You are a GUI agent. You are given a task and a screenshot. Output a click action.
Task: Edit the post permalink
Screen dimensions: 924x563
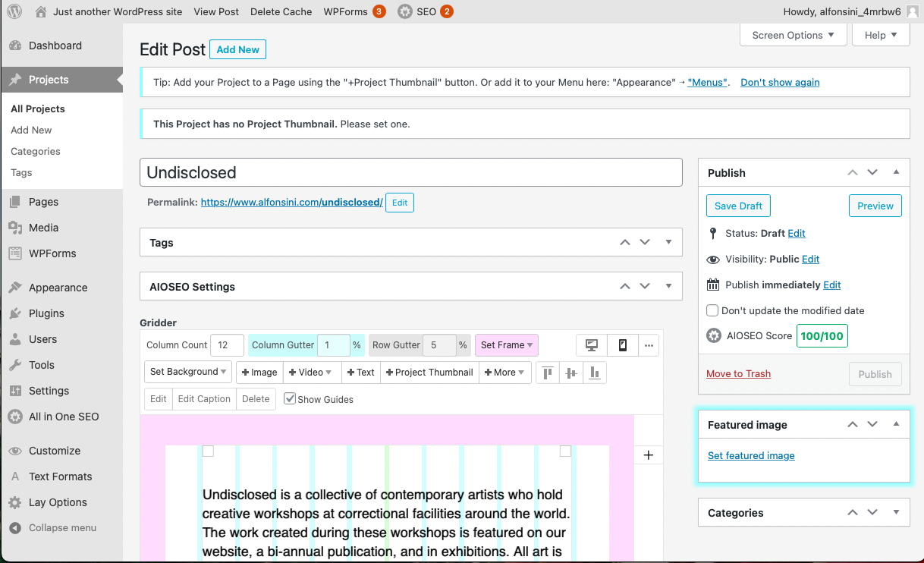pyautogui.click(x=399, y=203)
